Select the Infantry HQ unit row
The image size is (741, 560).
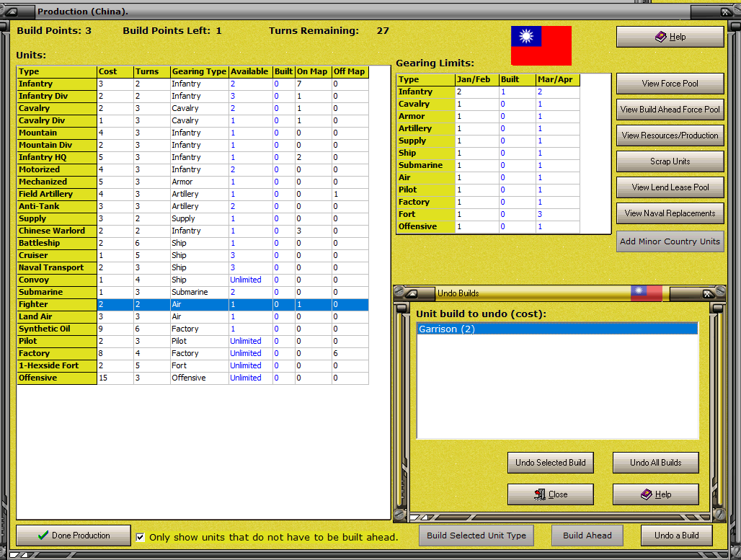(x=192, y=158)
